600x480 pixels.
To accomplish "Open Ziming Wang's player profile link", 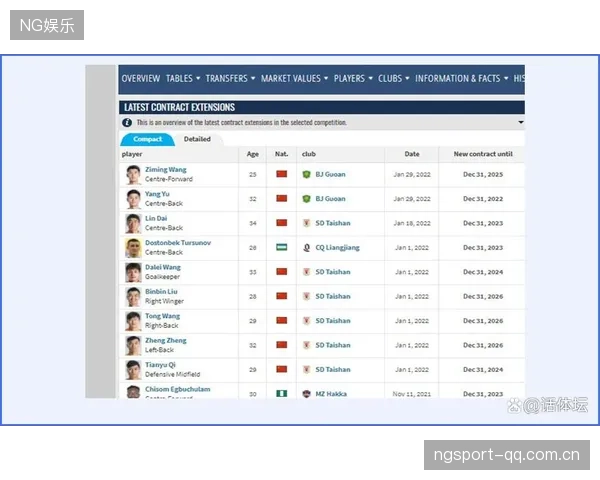I will [x=166, y=170].
